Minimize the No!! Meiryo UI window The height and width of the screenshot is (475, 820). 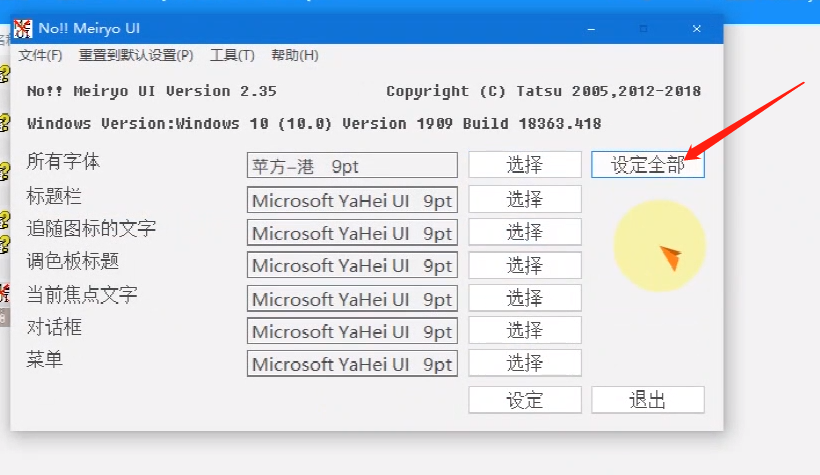[591, 29]
